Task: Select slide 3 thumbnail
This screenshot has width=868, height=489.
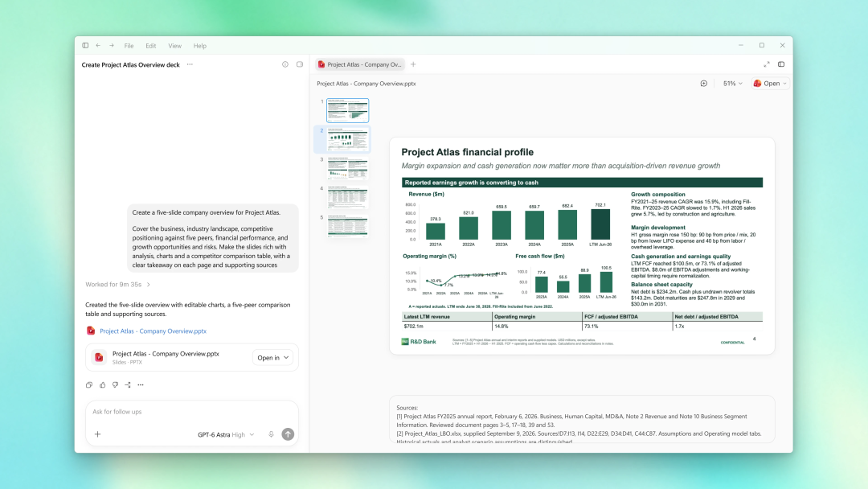Action: pyautogui.click(x=348, y=168)
